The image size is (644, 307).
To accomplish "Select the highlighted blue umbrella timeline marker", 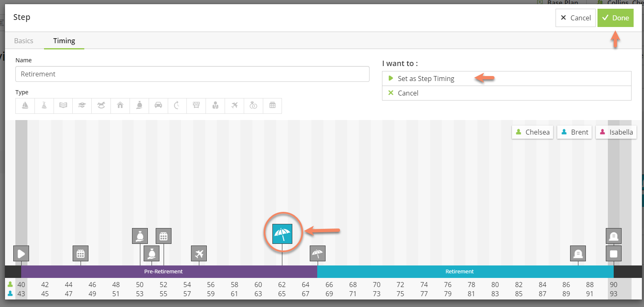I will (x=282, y=233).
